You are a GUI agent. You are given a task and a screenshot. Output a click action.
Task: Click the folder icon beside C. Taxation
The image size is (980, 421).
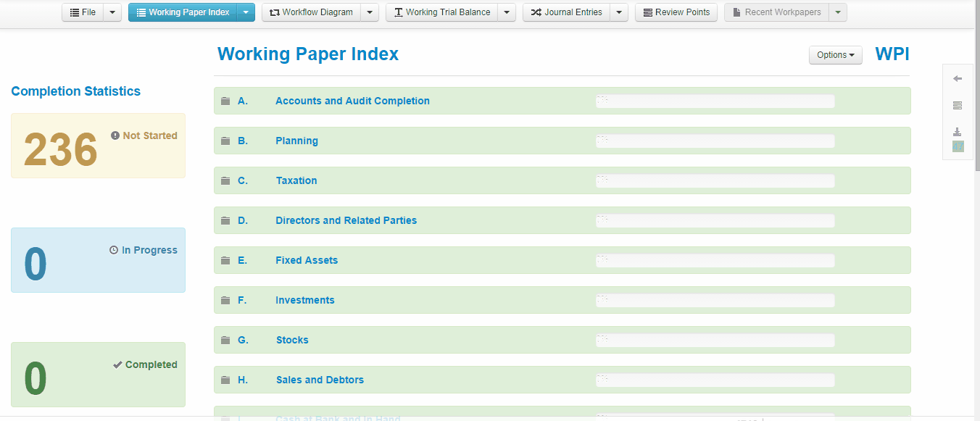225,180
